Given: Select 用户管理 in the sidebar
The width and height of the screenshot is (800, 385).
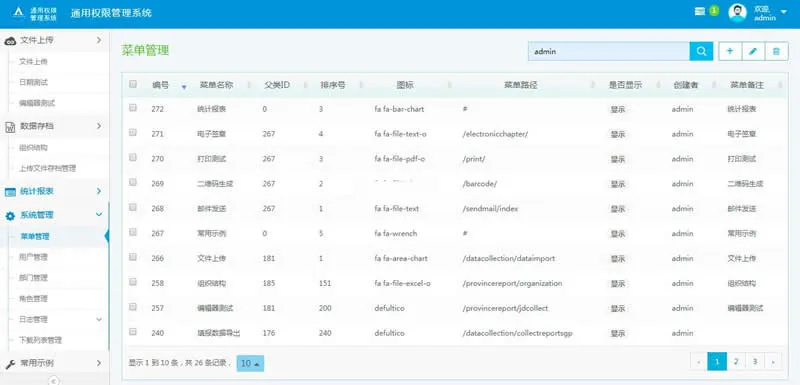Looking at the screenshot, I should point(34,258).
